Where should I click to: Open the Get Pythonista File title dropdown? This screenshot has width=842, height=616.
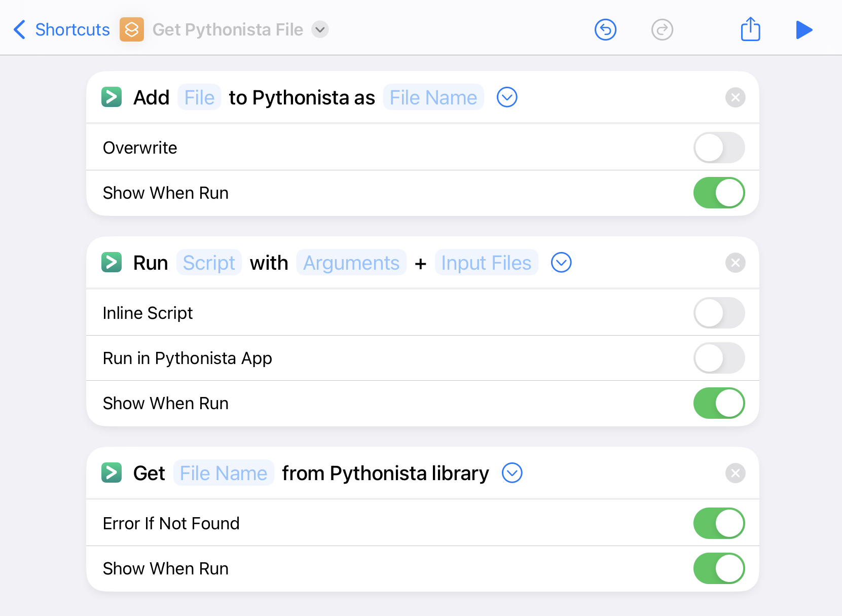pos(320,29)
